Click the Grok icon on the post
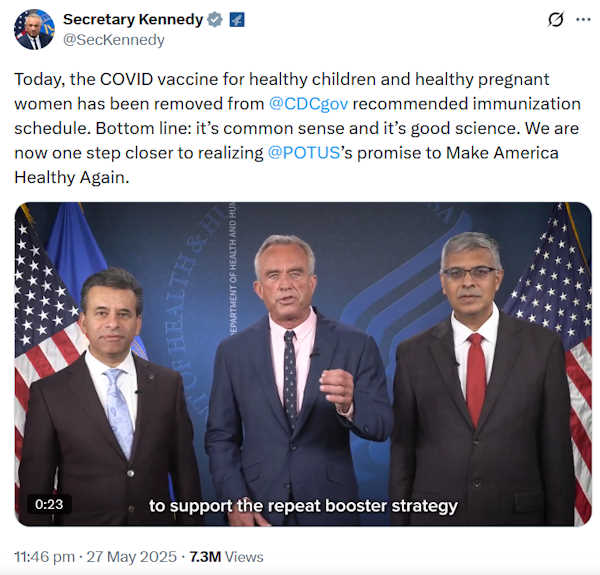Screen dimensions: 600x575 pos(556,20)
